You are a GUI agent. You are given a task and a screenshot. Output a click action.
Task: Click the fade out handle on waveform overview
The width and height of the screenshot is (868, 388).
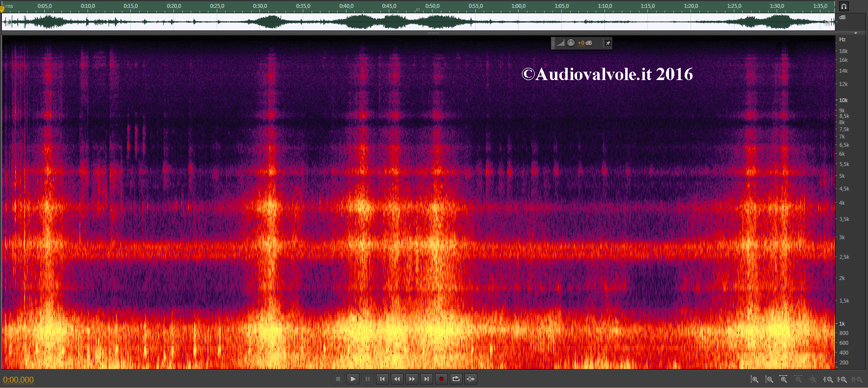[828, 22]
